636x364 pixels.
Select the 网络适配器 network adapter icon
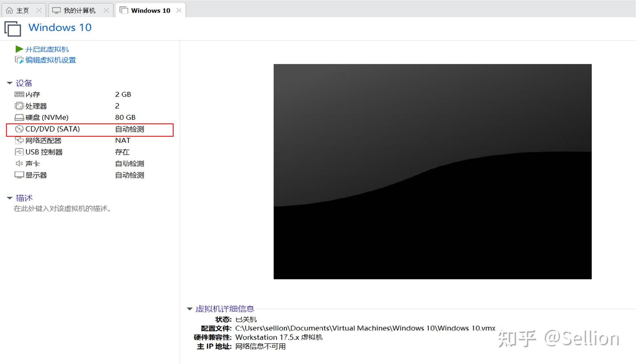coord(19,140)
